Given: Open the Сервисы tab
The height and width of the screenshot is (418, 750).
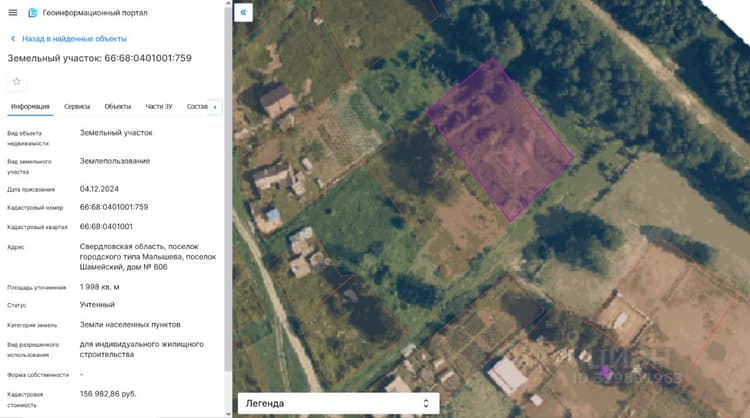Looking at the screenshot, I should click(x=77, y=106).
